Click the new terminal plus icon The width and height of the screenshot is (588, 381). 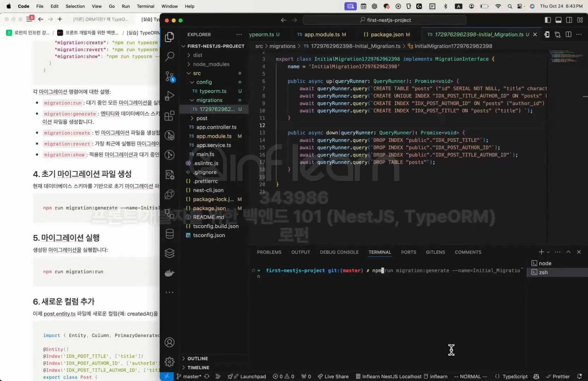[541, 252]
